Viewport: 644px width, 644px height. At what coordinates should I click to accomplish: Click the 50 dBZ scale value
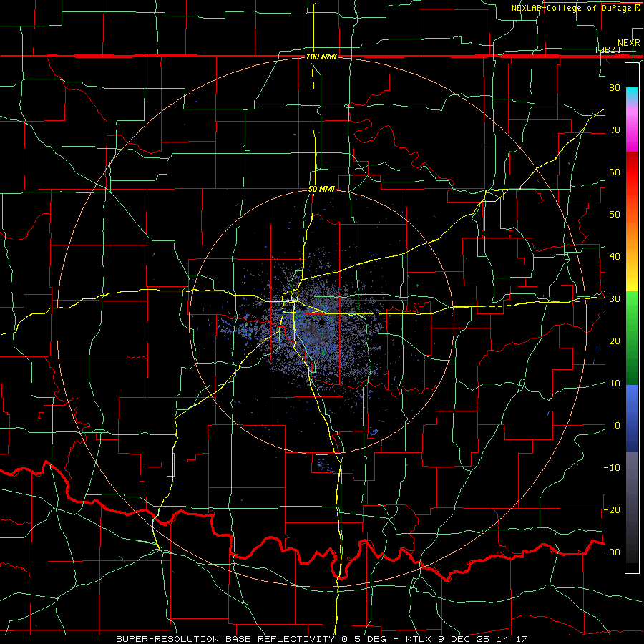pos(615,215)
